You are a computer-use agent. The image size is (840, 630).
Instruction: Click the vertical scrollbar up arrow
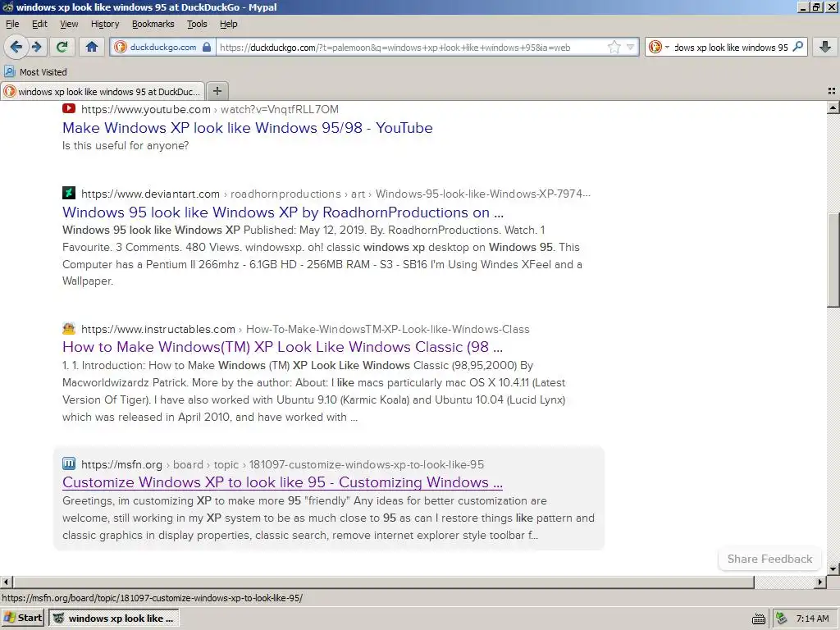(833, 108)
